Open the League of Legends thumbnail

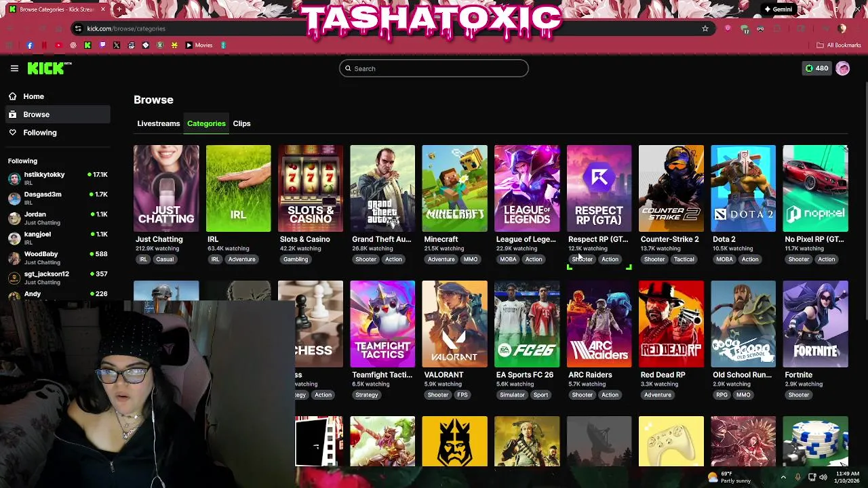[527, 188]
